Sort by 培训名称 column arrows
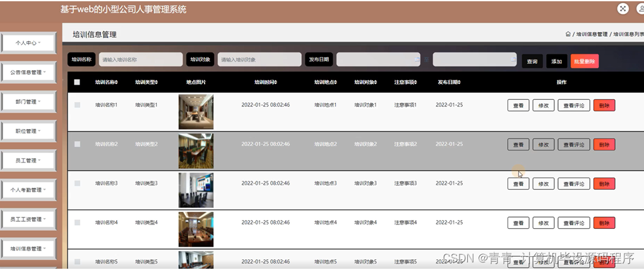The width and height of the screenshot is (644, 270). pos(117,82)
